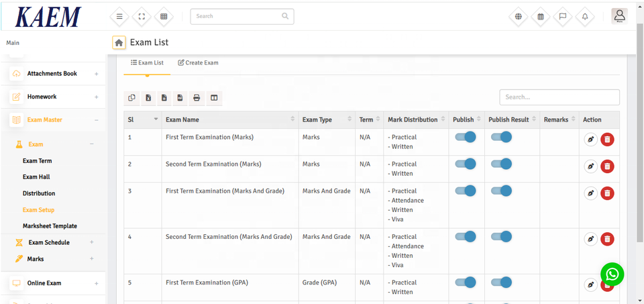Select the Exam List tab
Viewport: 644px width, 304px height.
(x=147, y=63)
